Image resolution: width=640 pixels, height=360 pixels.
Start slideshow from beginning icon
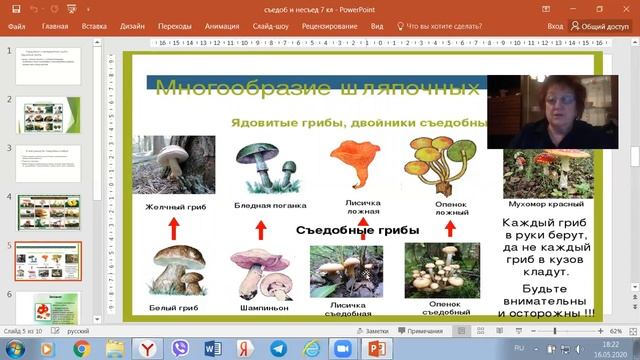[x=72, y=9]
